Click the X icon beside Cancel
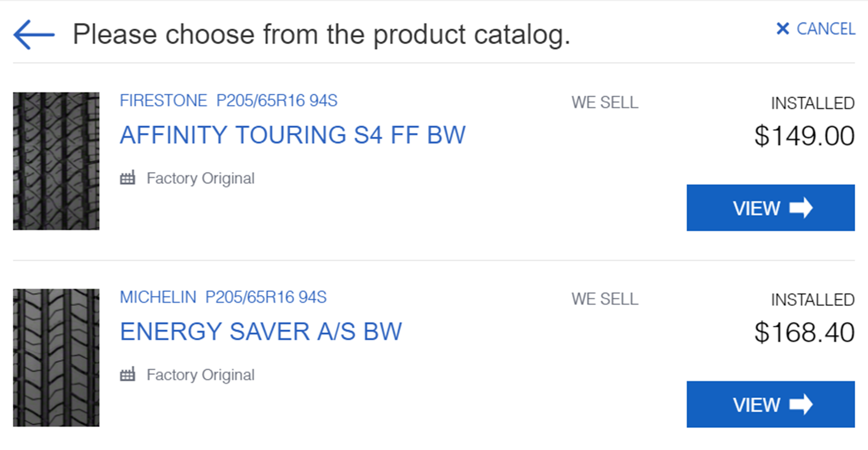This screenshot has width=868, height=450. pyautogui.click(x=782, y=29)
